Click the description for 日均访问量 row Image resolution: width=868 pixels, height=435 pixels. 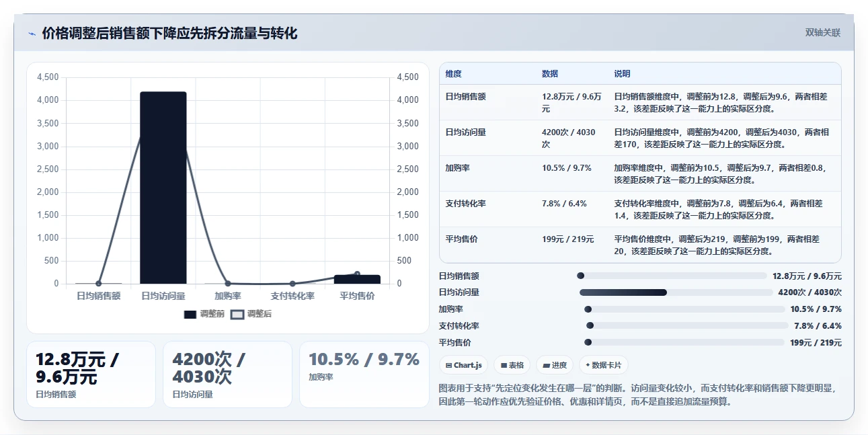click(721, 138)
